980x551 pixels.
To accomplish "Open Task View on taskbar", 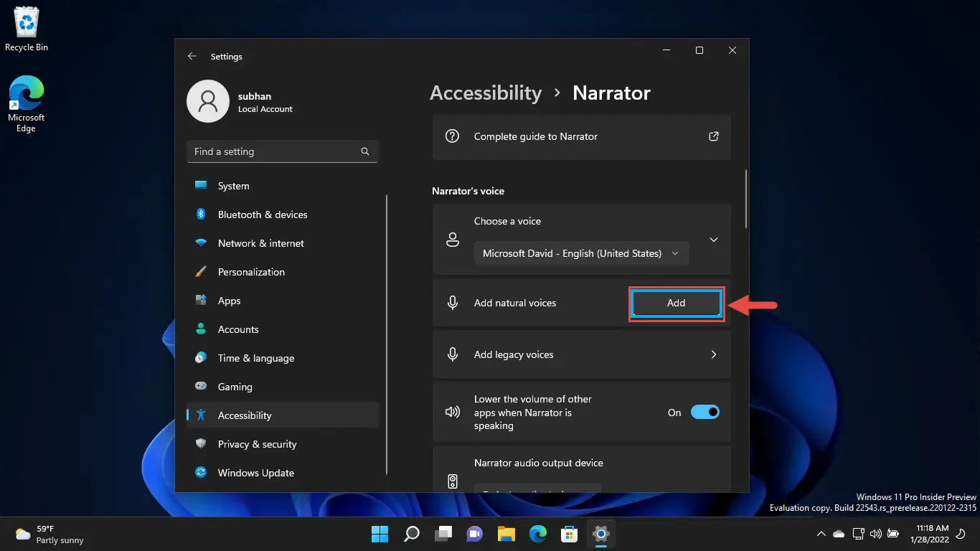I will 443,534.
